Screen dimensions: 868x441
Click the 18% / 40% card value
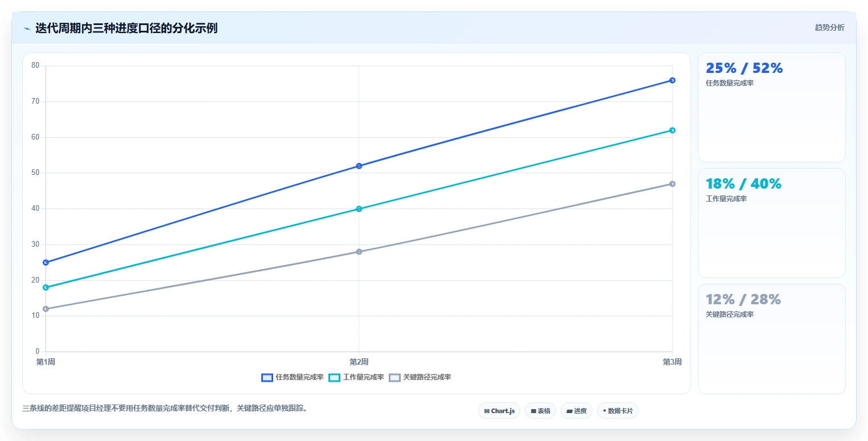click(x=743, y=184)
